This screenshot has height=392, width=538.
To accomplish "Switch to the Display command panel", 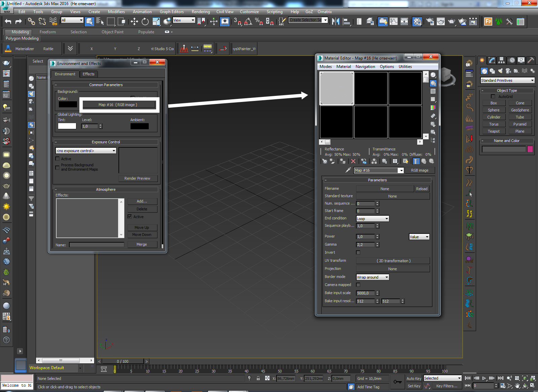I will click(x=521, y=60).
